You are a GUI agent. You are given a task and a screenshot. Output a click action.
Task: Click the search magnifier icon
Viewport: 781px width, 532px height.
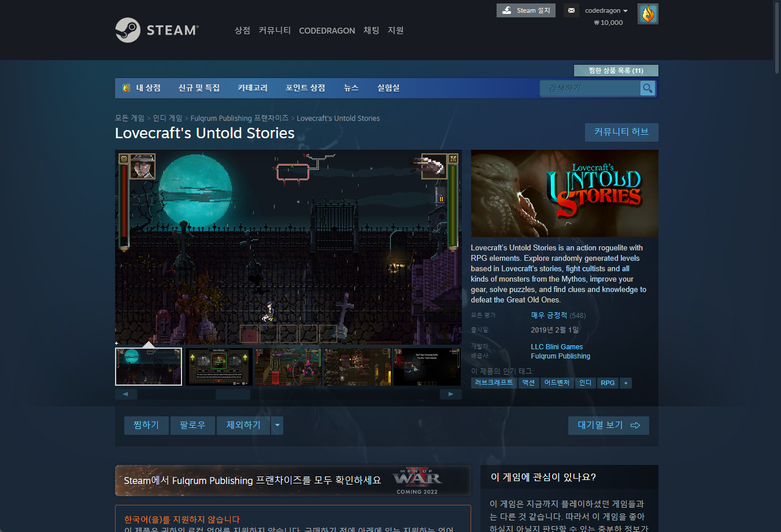[647, 88]
